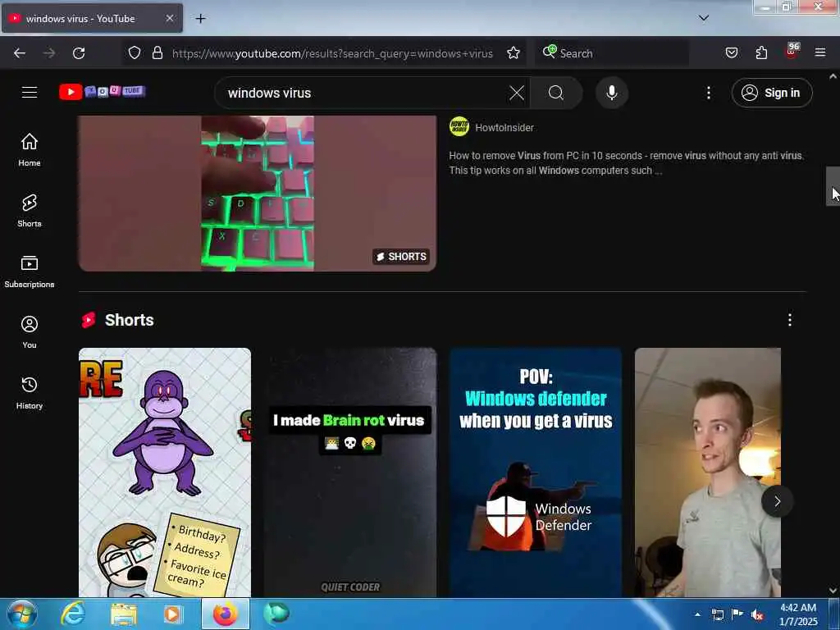Open Windows Media Player on taskbar
The width and height of the screenshot is (840, 630).
172,614
